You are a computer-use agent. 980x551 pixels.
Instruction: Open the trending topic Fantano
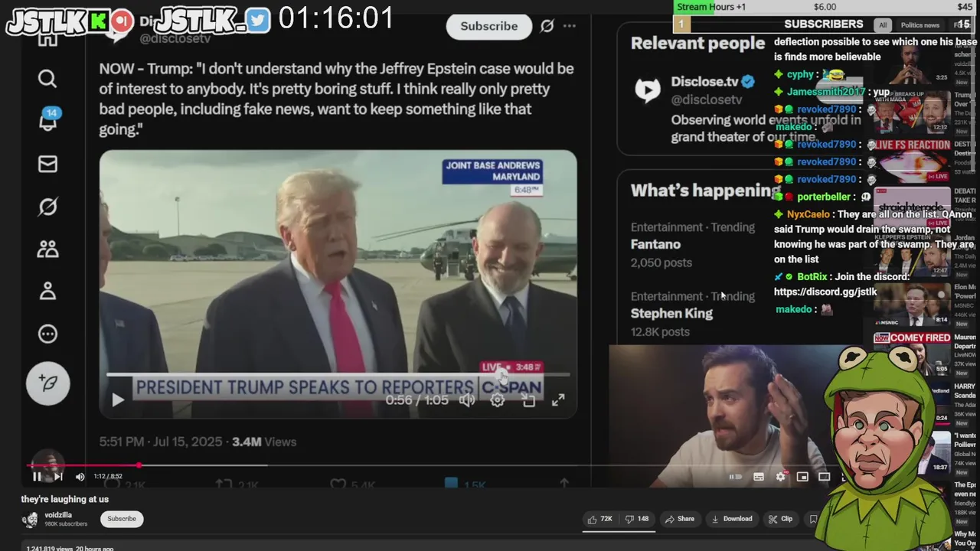click(x=655, y=244)
